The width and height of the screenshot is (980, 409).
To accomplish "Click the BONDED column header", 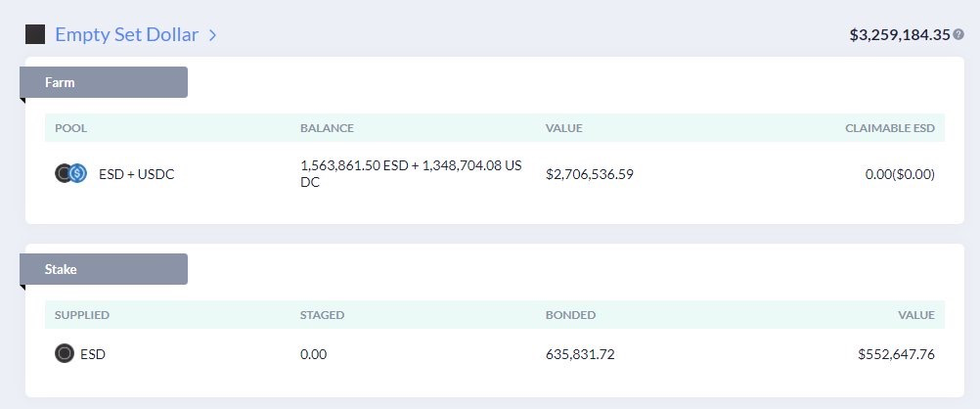I will tap(570, 315).
